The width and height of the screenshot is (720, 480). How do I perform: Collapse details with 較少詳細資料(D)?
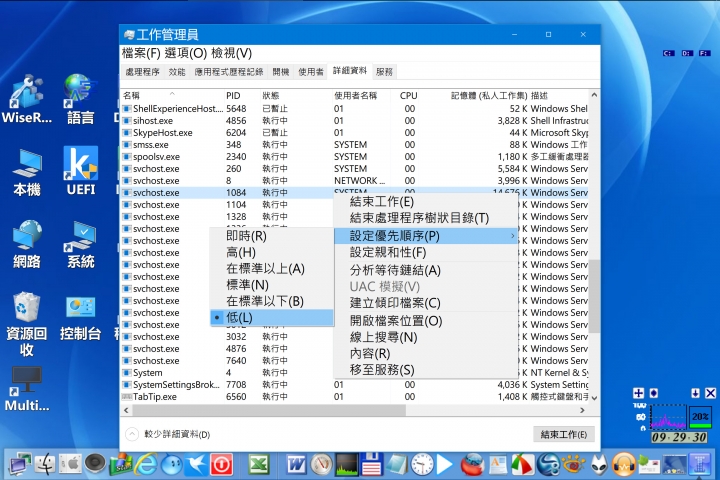(x=168, y=434)
